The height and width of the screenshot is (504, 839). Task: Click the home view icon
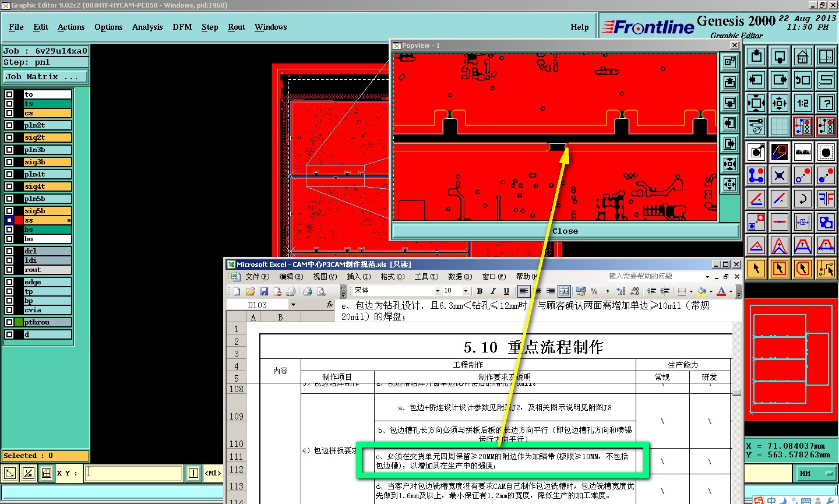803,57
